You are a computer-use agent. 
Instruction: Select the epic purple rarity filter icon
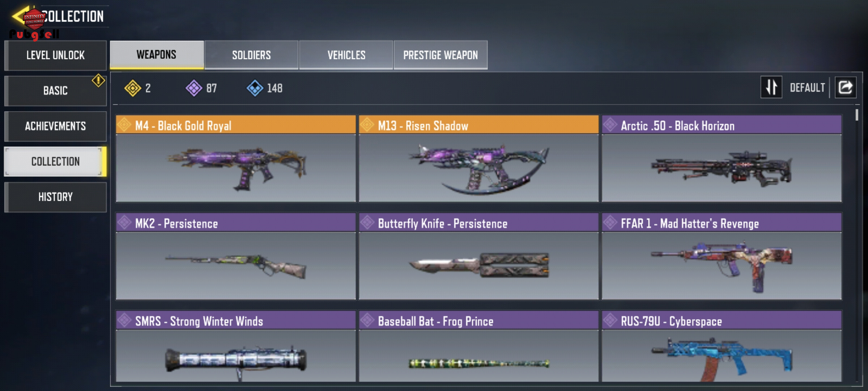click(194, 88)
